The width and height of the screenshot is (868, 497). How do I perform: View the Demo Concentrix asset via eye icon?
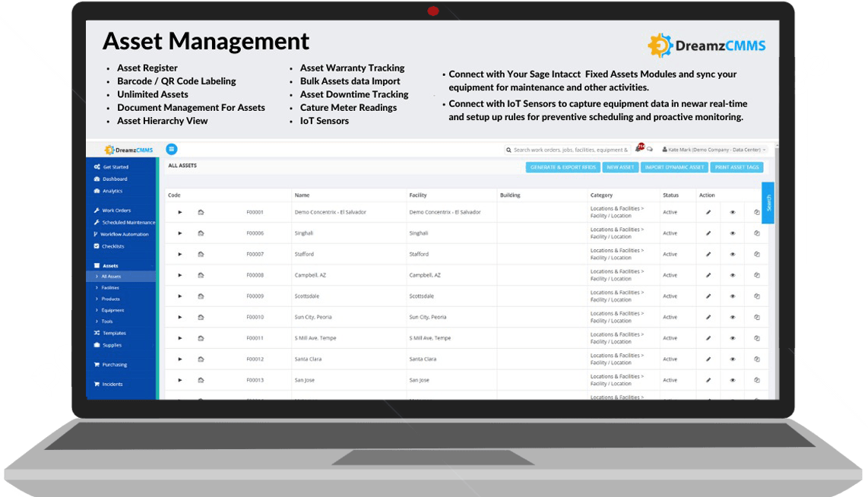[733, 212]
